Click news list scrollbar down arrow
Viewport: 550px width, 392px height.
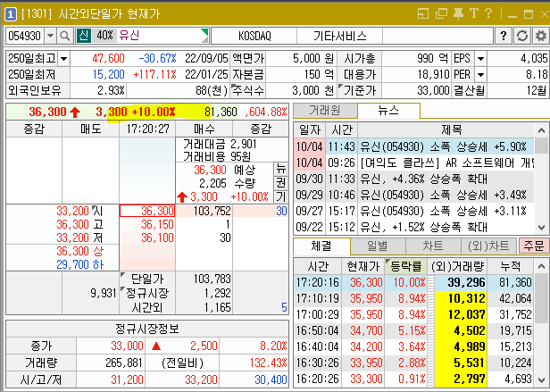pos(541,228)
